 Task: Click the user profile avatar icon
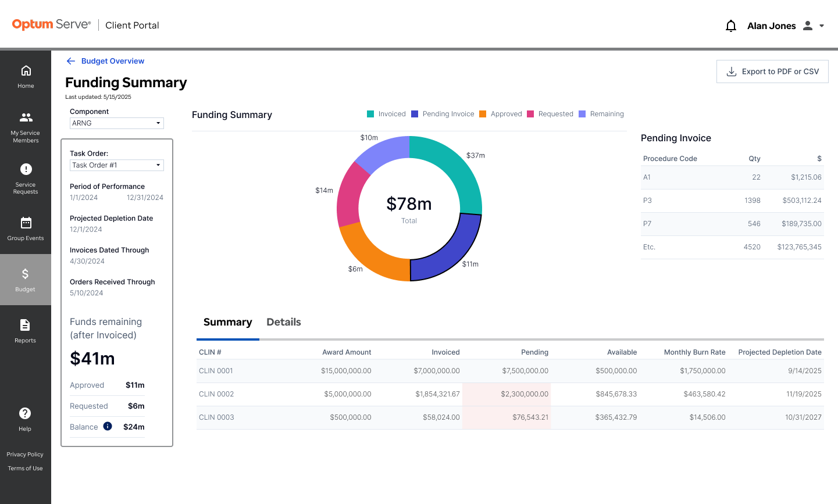point(808,26)
